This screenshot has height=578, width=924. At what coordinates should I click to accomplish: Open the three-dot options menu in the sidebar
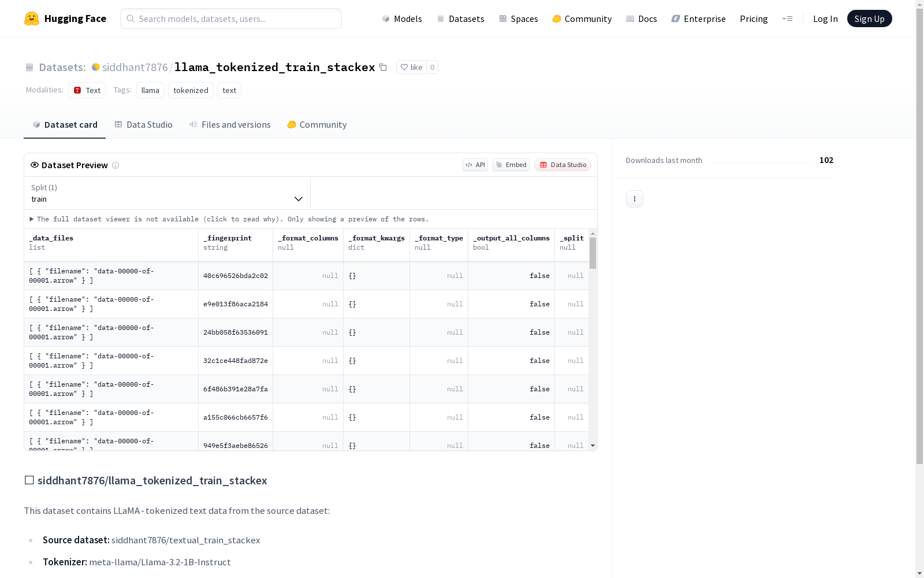pos(635,199)
